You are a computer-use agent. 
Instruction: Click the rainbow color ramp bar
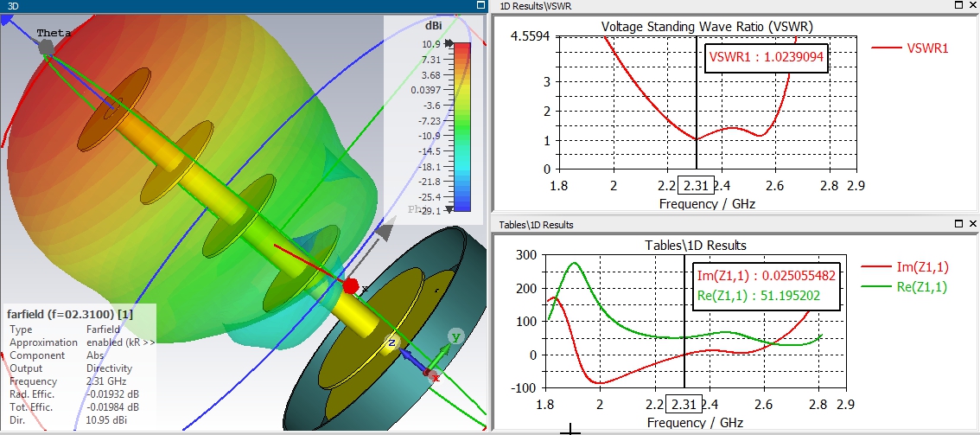pyautogui.click(x=461, y=127)
